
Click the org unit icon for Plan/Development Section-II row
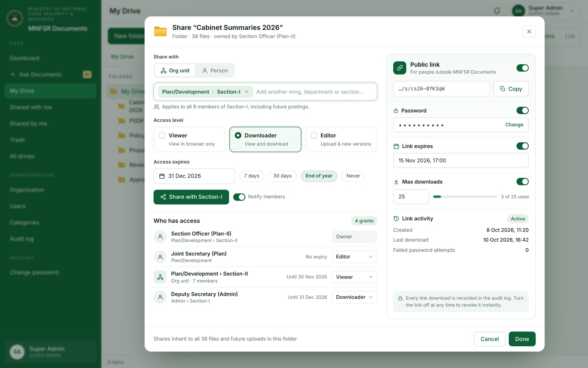(160, 277)
